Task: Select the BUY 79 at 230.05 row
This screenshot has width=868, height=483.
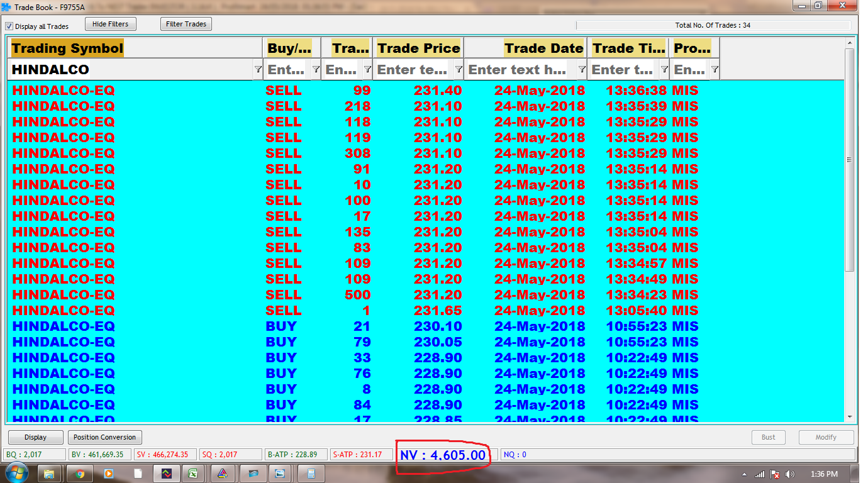Action: 425,342
